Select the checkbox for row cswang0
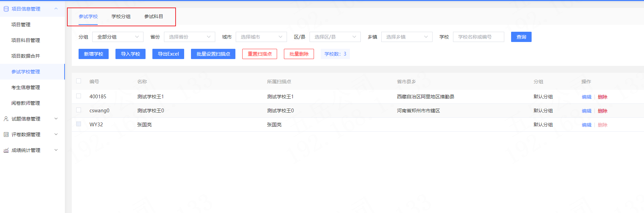The height and width of the screenshot is (213, 644). click(x=79, y=110)
